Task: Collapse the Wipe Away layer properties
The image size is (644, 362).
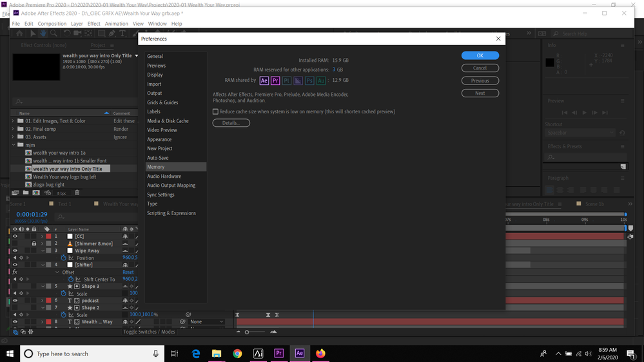Action: click(x=43, y=251)
